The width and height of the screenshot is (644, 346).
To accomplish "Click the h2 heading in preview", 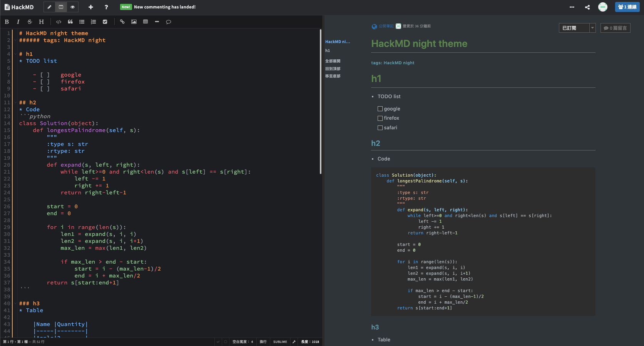I will click(376, 143).
